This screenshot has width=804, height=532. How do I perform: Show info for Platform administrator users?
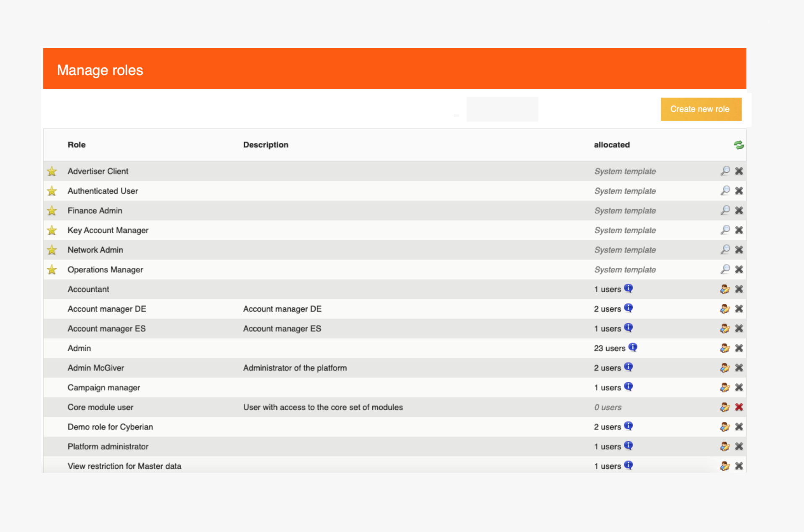(x=629, y=446)
